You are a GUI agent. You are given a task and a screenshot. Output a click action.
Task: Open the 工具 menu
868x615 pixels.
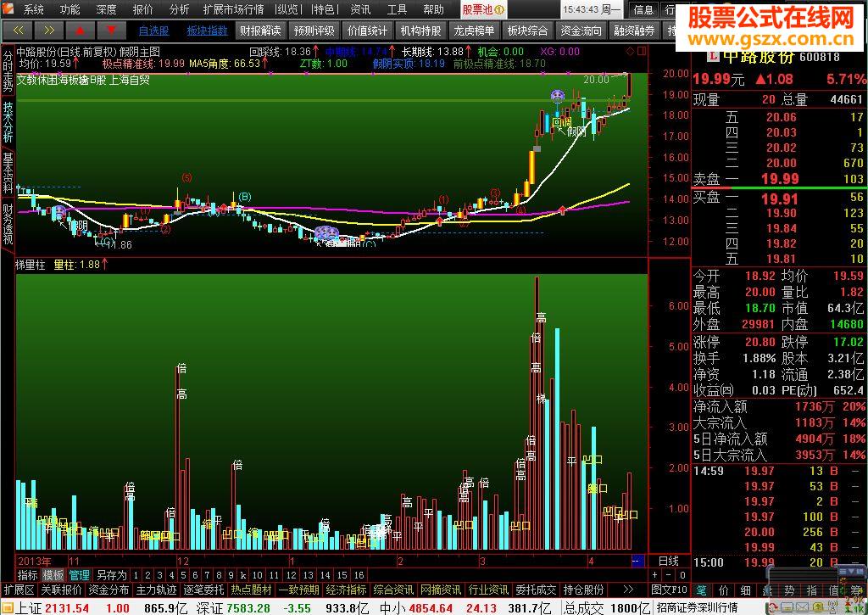tap(397, 9)
